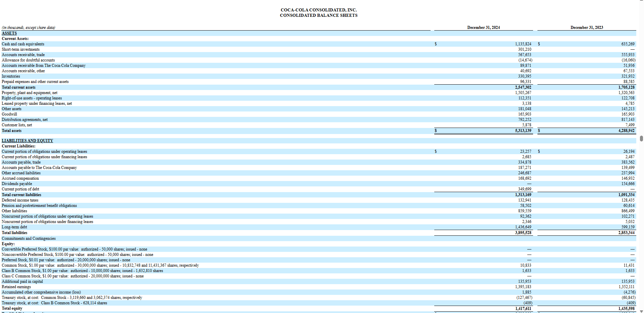Select the Cash and cash equivalents row
Viewport: 644px width, 313px height.
(23, 44)
